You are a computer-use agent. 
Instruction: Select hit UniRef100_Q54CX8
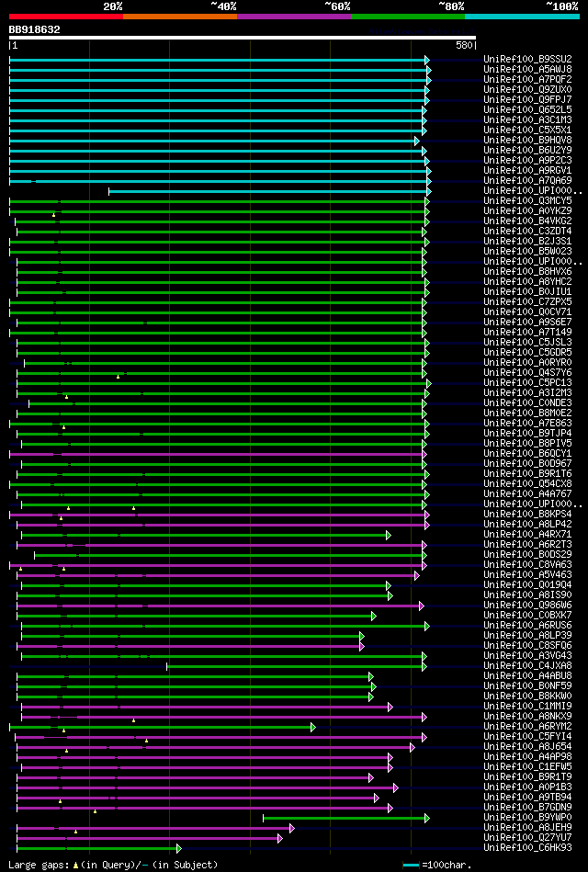tap(527, 484)
